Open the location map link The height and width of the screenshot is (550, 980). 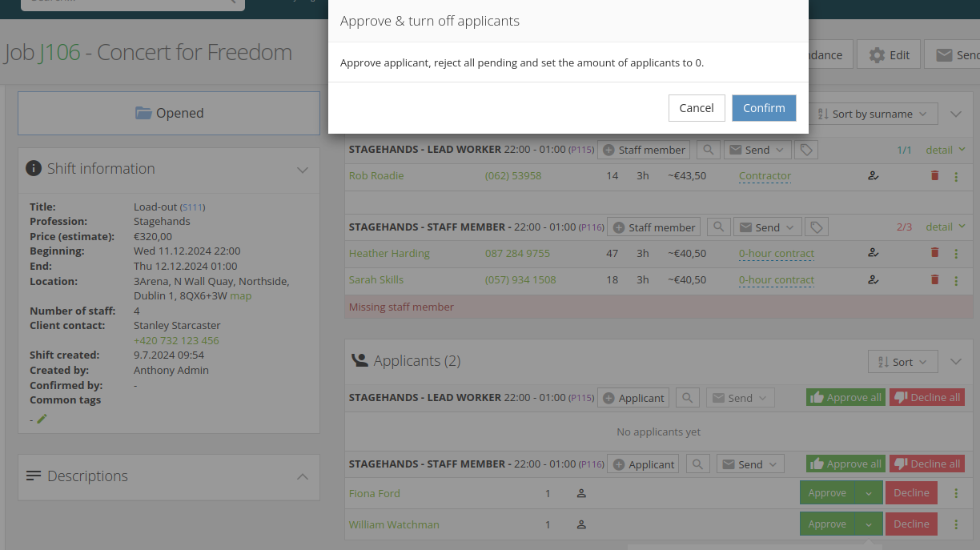(241, 296)
